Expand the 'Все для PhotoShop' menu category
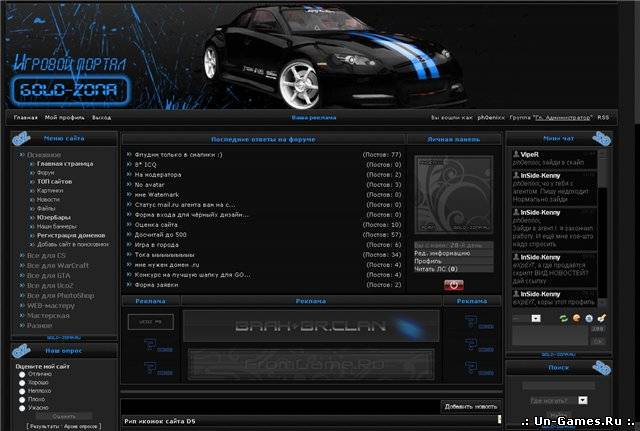 [60, 295]
